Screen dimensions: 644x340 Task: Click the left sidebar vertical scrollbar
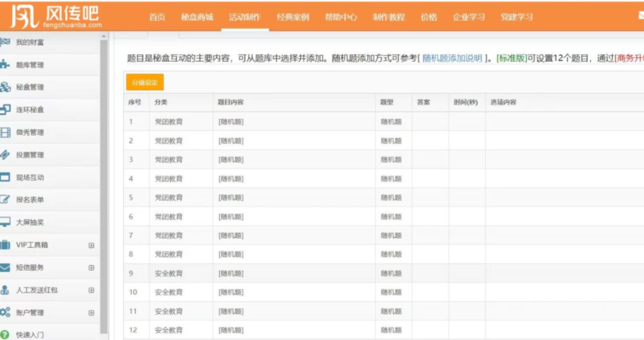(x=104, y=179)
